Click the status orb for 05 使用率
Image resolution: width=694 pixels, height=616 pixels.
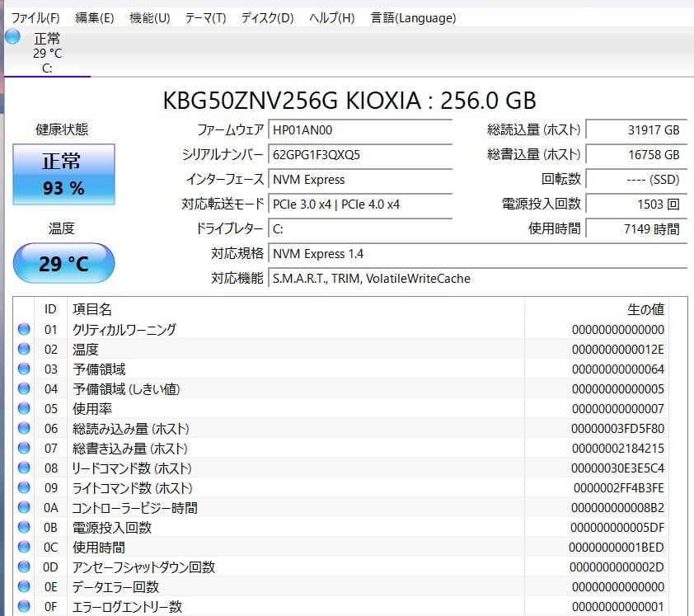coord(24,408)
